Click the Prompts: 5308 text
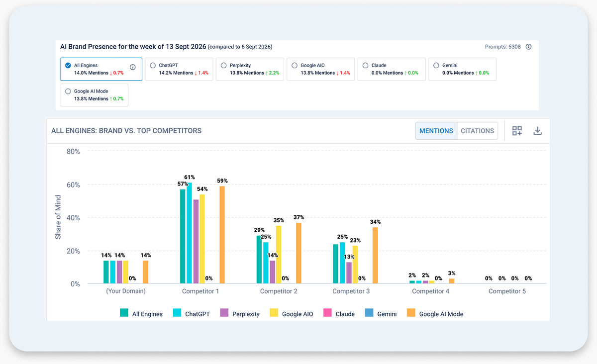Screen dimensions: 597x364 (x=503, y=47)
